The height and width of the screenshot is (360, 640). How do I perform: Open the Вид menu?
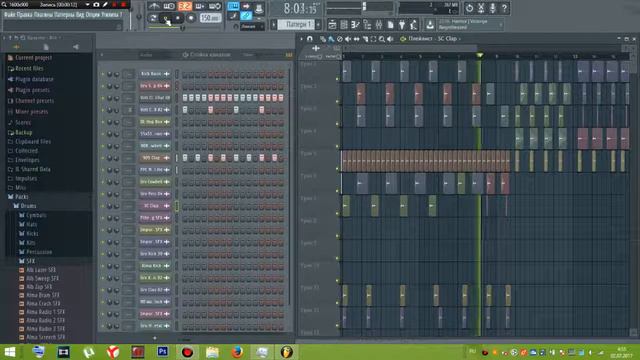click(80, 15)
